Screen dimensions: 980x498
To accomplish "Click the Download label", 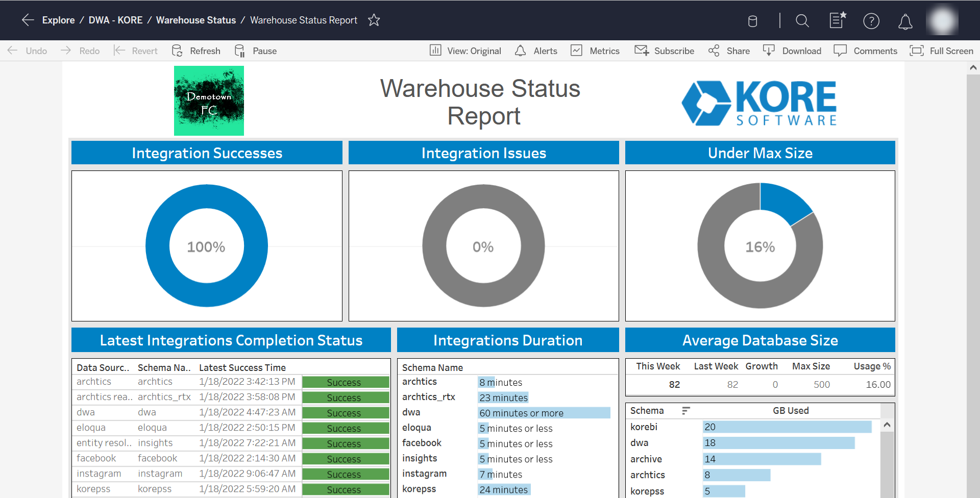I will tap(802, 51).
